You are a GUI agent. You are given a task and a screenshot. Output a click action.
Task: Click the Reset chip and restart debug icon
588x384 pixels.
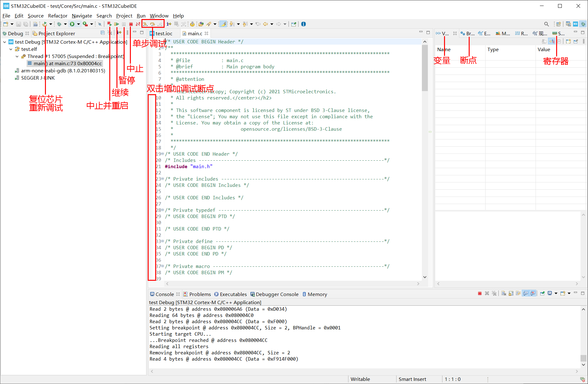tap(45, 24)
